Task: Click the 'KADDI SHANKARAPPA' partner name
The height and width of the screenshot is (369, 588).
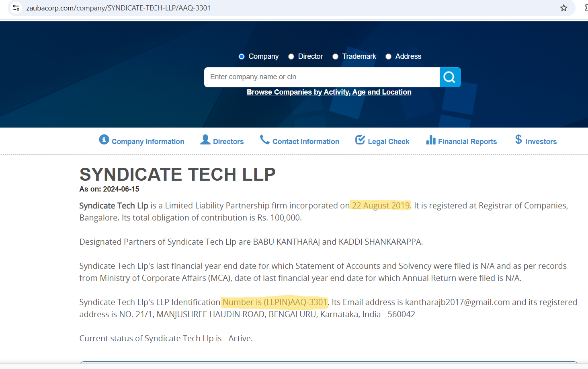Action: tap(380, 242)
